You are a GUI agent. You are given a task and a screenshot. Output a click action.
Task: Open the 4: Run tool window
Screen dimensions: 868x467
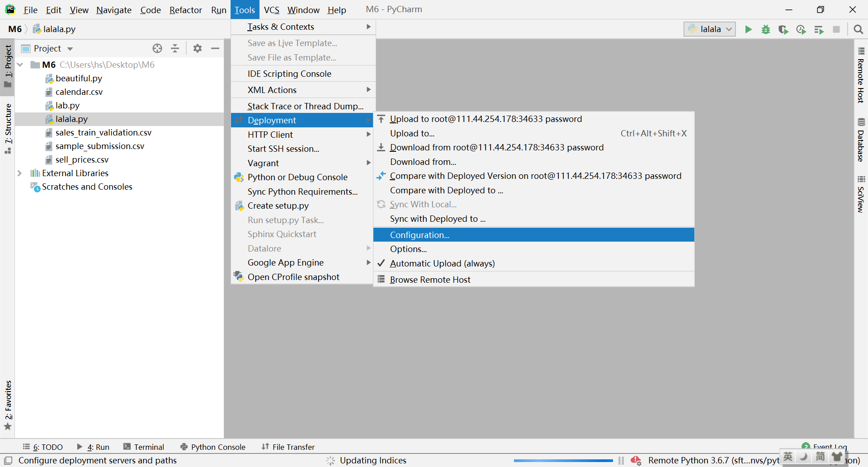tap(93, 447)
